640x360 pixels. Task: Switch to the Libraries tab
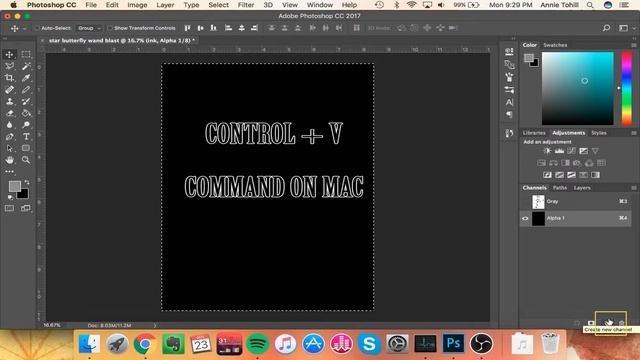coord(534,133)
